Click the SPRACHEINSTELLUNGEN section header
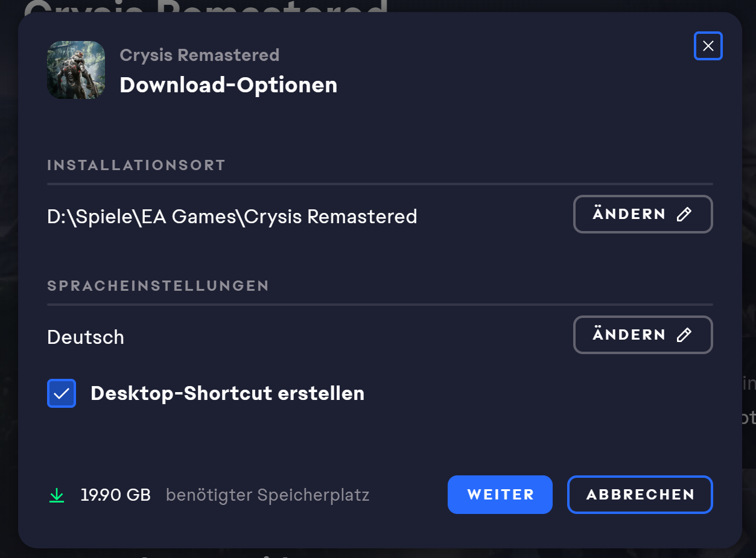This screenshot has height=558, width=756. pyautogui.click(x=158, y=286)
